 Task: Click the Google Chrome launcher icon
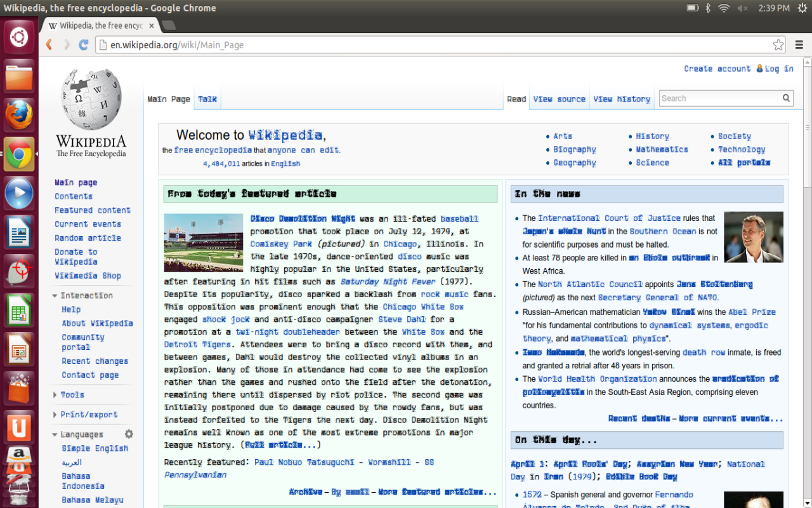19,154
